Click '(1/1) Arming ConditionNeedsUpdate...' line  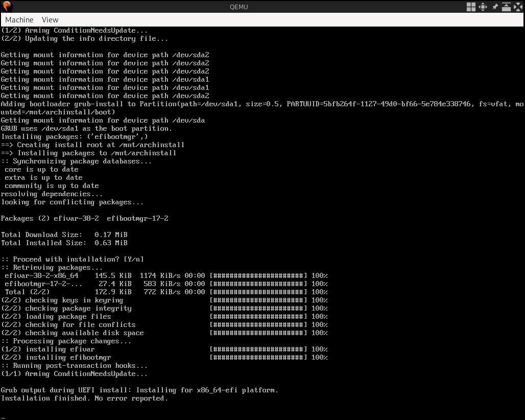coord(75,374)
